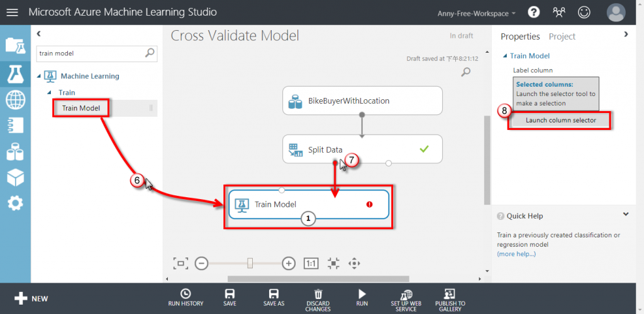Screen dimensions: 644x314
Task: Open the user account avatar
Action: [x=616, y=13]
